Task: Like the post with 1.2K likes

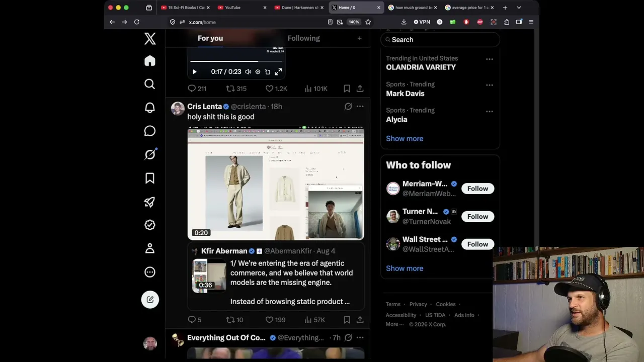Action: point(276,88)
